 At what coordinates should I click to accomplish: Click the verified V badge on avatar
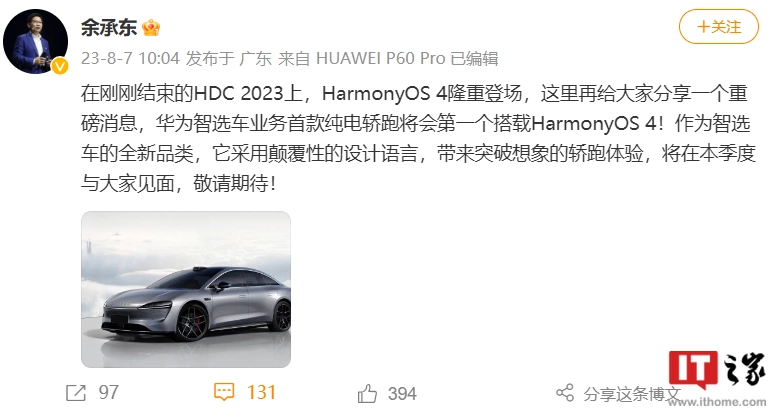[60, 66]
